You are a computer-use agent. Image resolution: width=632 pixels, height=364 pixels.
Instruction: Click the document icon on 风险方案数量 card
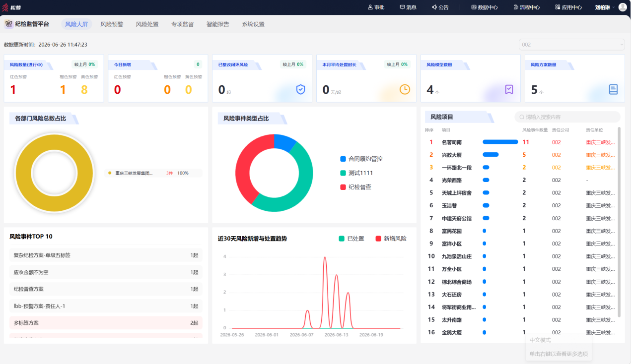tap(613, 89)
